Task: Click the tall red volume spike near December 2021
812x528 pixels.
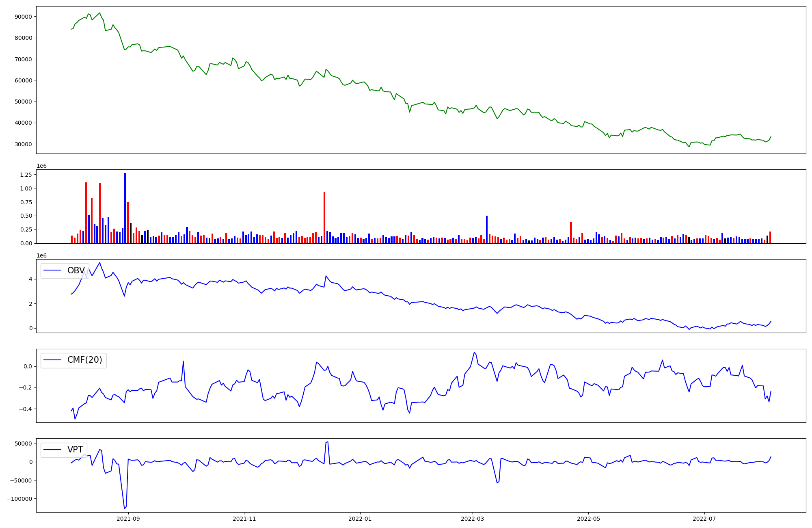Action: click(x=324, y=218)
